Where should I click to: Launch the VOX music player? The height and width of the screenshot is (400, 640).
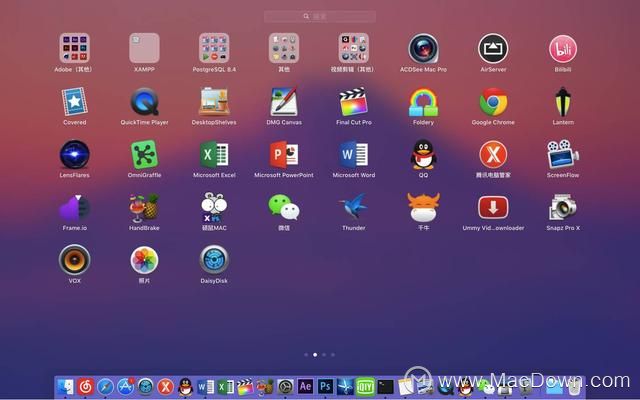tap(74, 260)
